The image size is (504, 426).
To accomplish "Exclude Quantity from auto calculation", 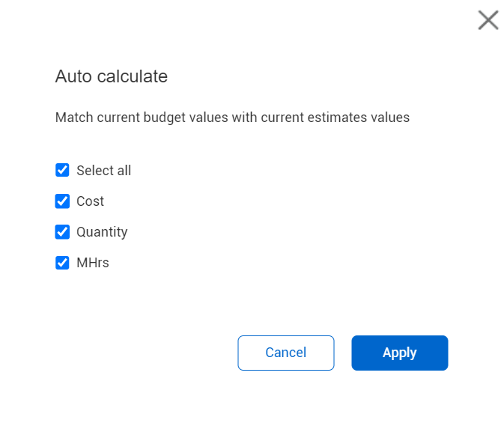I will pos(62,231).
